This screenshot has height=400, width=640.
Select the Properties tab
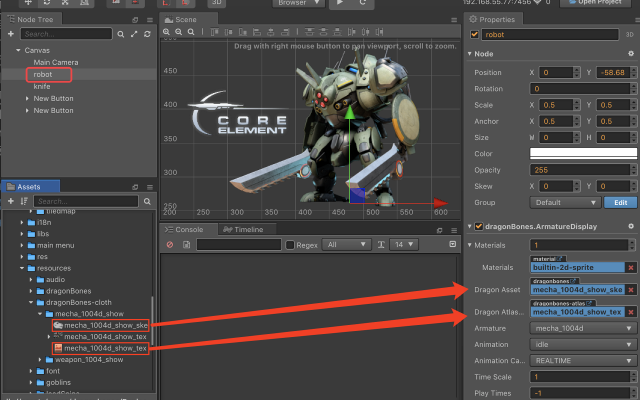coord(492,20)
